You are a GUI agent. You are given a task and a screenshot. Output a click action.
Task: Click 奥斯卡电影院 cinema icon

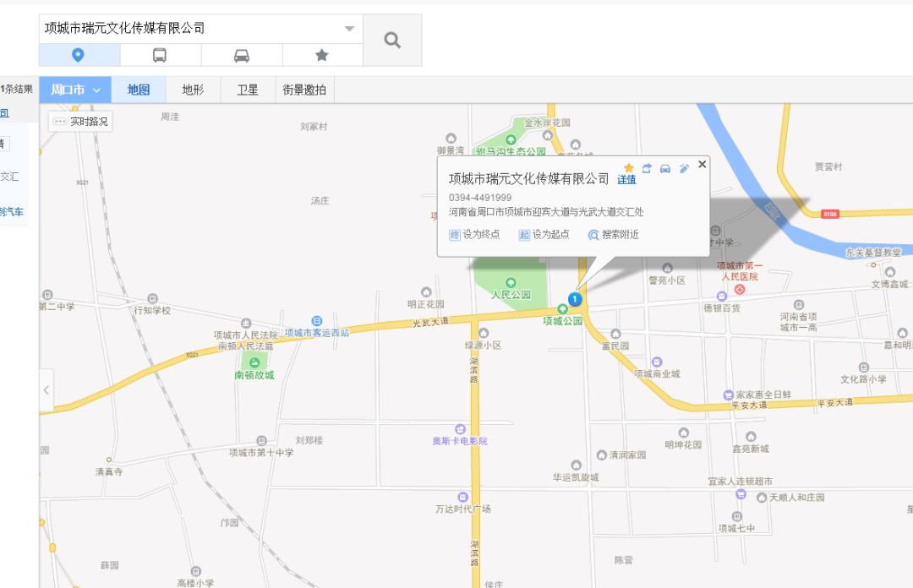click(x=460, y=429)
